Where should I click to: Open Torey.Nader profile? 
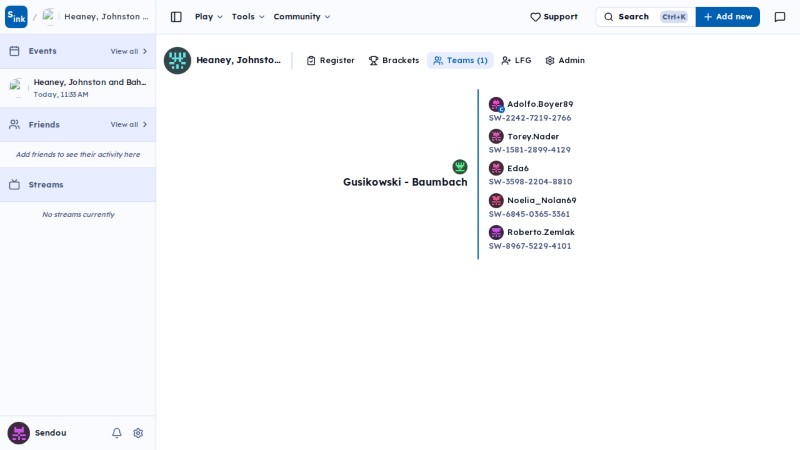533,137
